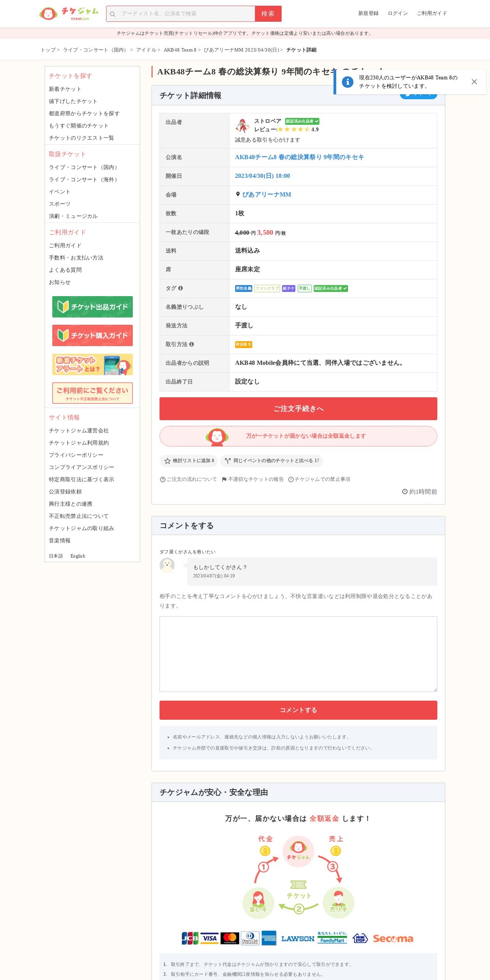Open スポーツ category in sidebar
The height and width of the screenshot is (980, 490).
point(60,204)
